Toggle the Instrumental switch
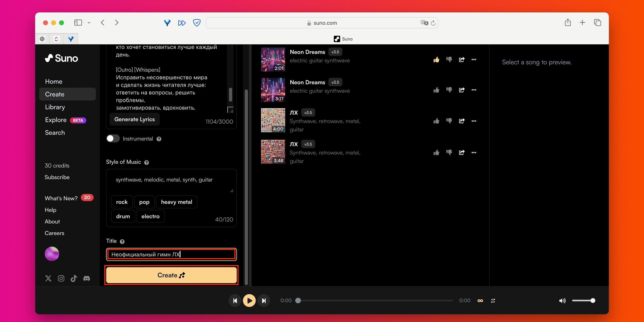The height and width of the screenshot is (322, 644). coord(113,139)
